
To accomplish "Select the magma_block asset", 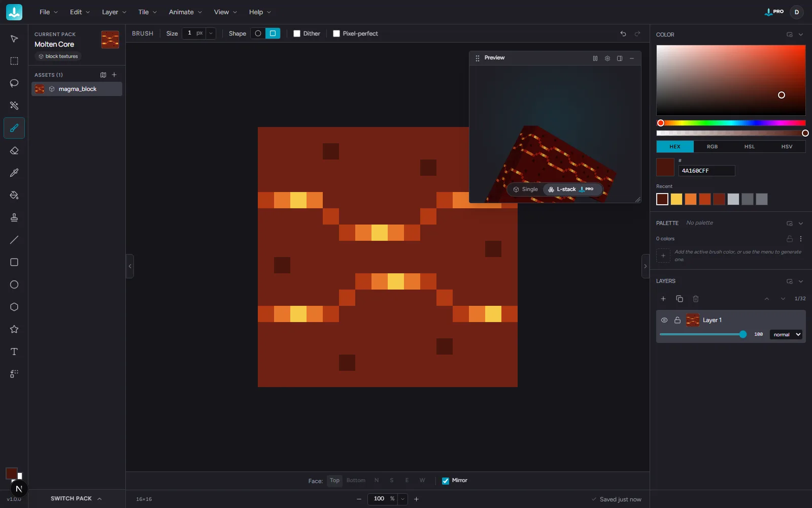I will 77,89.
